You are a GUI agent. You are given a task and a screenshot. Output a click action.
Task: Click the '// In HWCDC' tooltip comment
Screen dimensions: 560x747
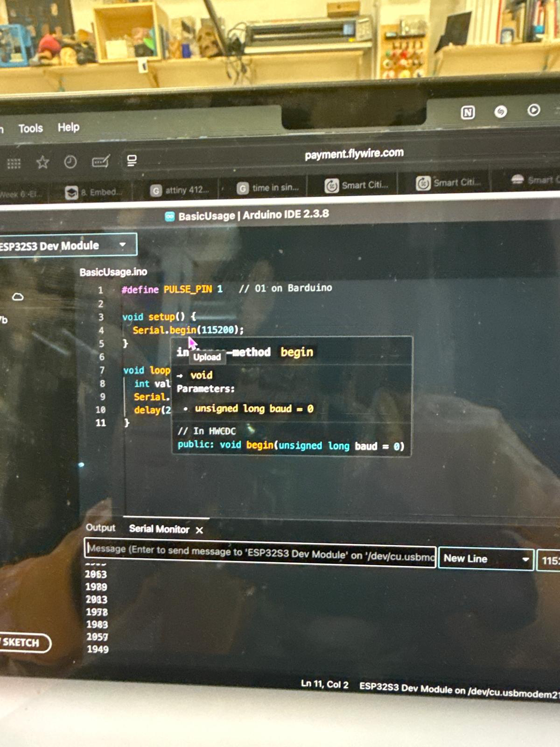(x=207, y=431)
